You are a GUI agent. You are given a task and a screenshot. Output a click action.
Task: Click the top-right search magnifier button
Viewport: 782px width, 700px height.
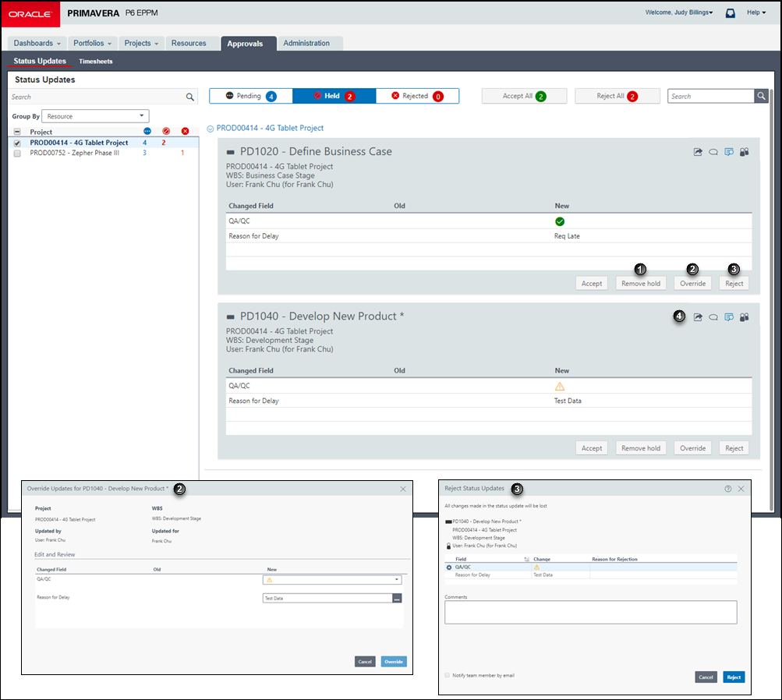pyautogui.click(x=761, y=96)
